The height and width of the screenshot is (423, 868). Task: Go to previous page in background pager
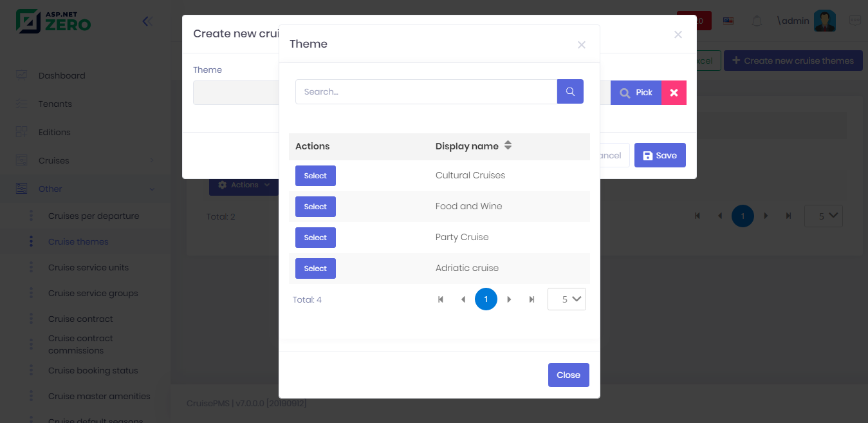pyautogui.click(x=720, y=216)
